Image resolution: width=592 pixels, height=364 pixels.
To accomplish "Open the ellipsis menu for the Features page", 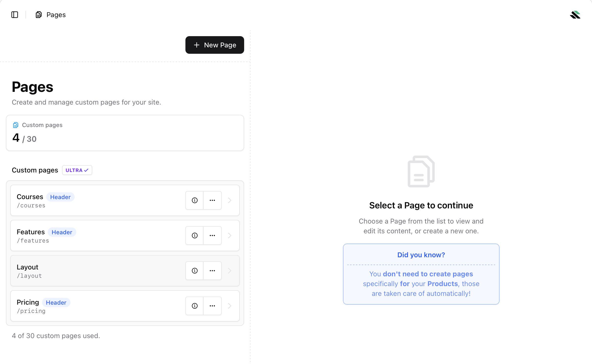I will [x=212, y=235].
